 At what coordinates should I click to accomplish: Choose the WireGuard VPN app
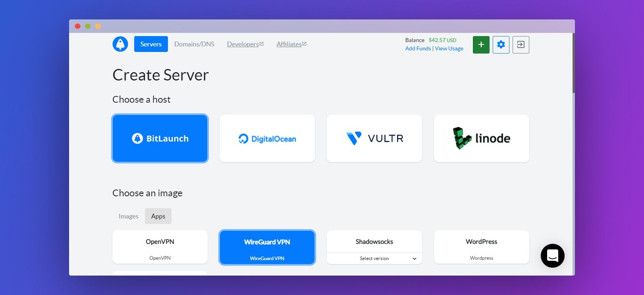(267, 247)
